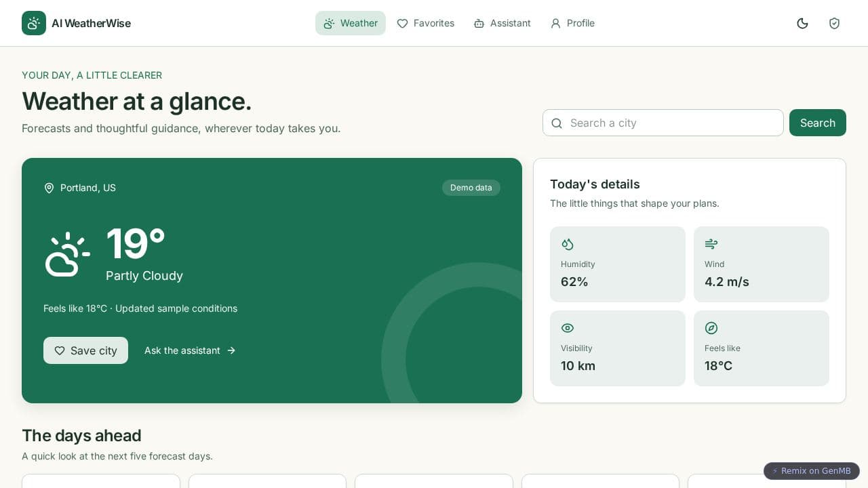Go to the Favorites tab

tap(425, 23)
